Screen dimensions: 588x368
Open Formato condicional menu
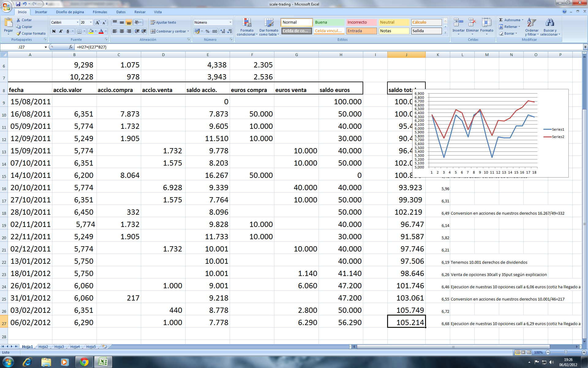click(247, 27)
